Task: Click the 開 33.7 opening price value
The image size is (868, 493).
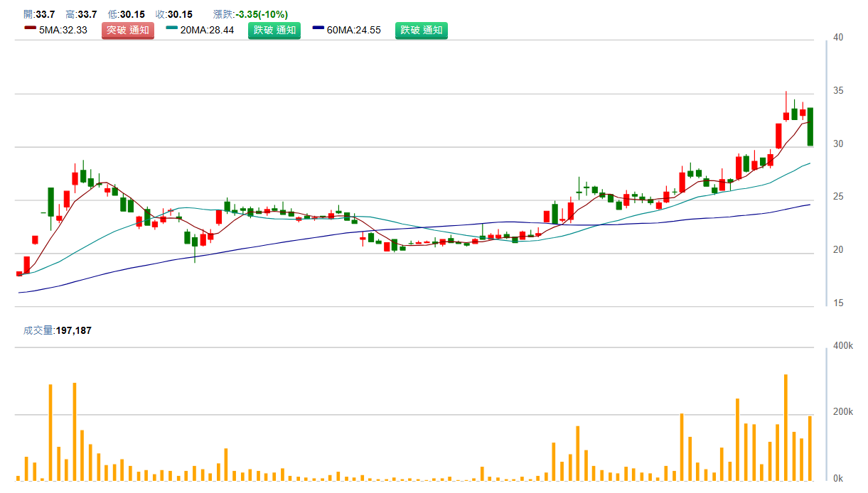Action: [40, 14]
